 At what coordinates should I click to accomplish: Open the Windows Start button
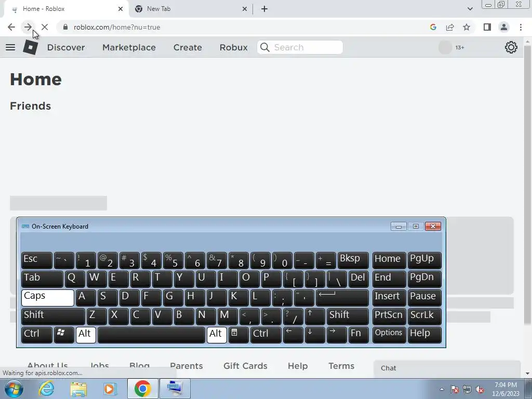click(x=14, y=389)
